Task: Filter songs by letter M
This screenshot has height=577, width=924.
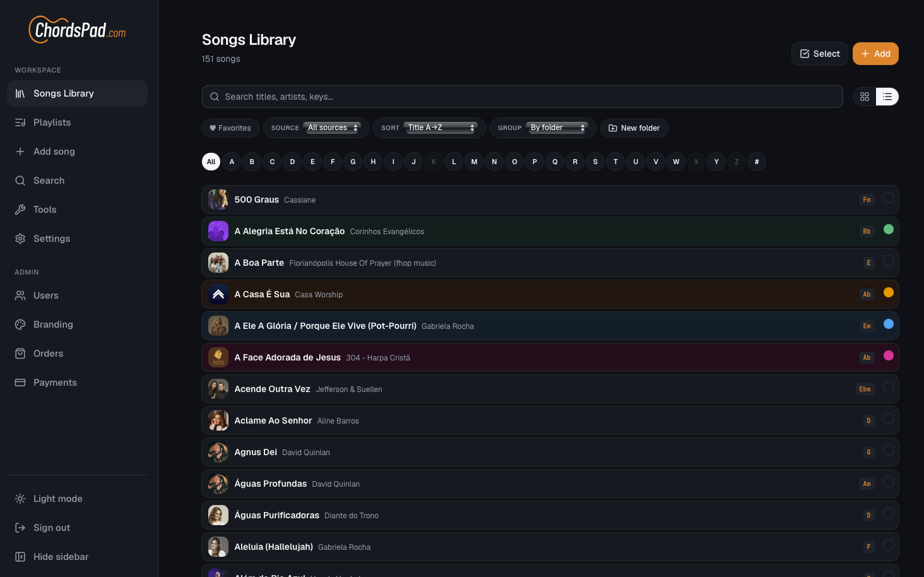Action: pyautogui.click(x=474, y=162)
